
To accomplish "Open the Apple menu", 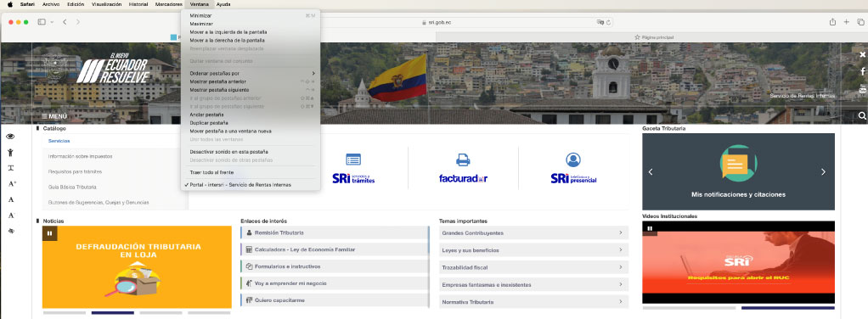I will [9, 4].
